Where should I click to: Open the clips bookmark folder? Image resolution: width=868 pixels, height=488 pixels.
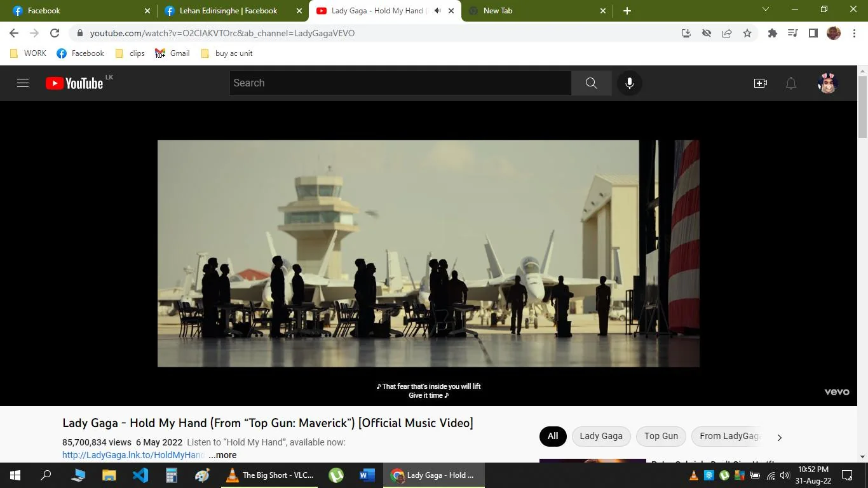[x=130, y=53]
